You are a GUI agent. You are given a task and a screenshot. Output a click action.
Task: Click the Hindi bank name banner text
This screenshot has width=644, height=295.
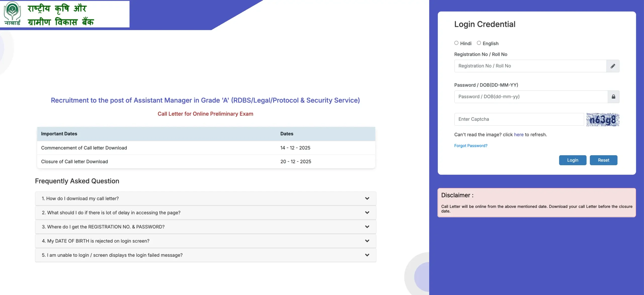(61, 15)
